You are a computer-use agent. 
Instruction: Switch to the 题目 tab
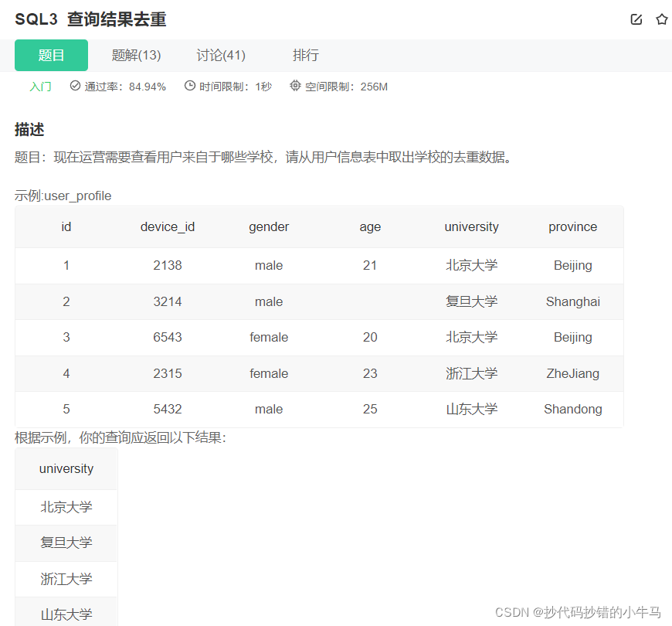(52, 56)
